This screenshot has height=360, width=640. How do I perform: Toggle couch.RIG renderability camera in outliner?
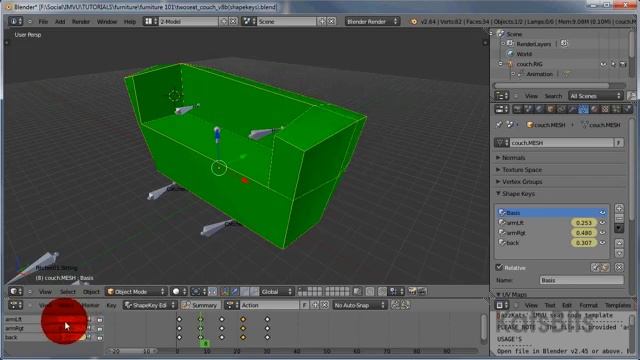click(623, 64)
